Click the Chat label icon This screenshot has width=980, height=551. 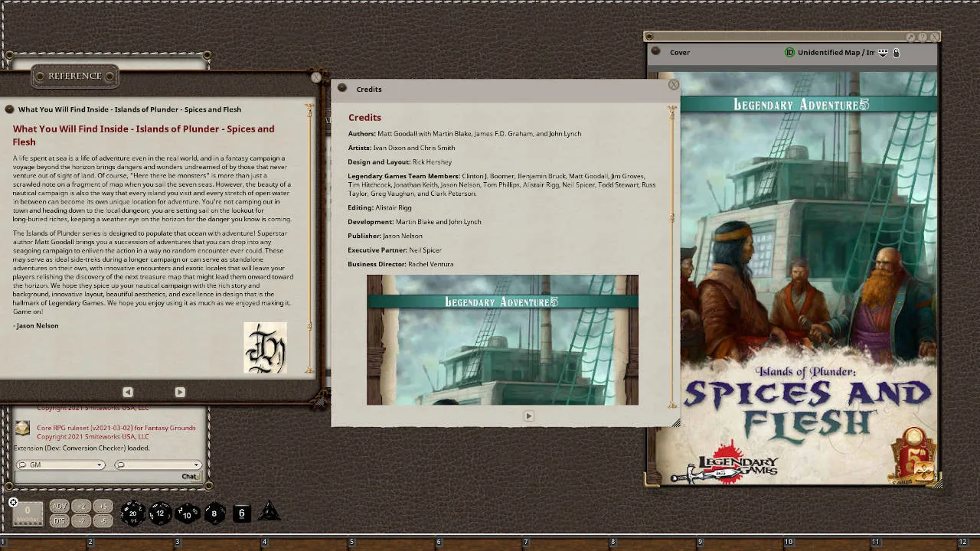click(x=190, y=477)
